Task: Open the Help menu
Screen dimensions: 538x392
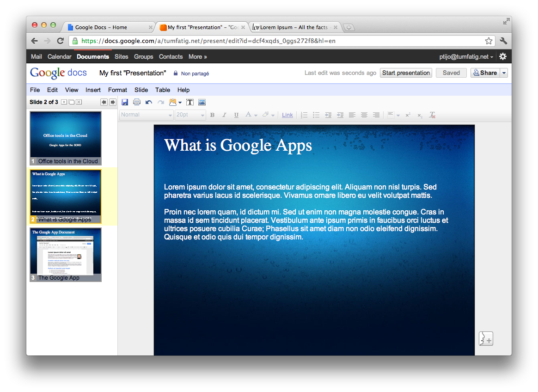Action: coord(183,90)
